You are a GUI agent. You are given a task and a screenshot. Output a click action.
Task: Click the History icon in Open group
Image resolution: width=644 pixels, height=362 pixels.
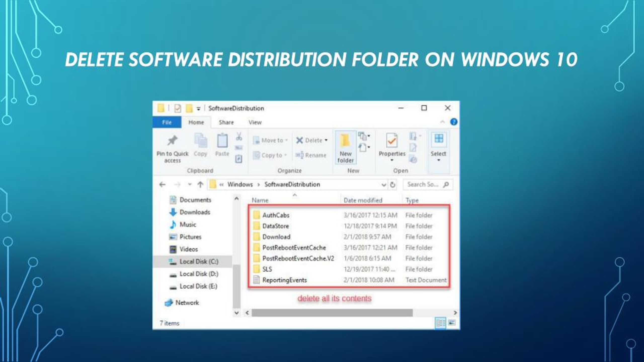413,159
